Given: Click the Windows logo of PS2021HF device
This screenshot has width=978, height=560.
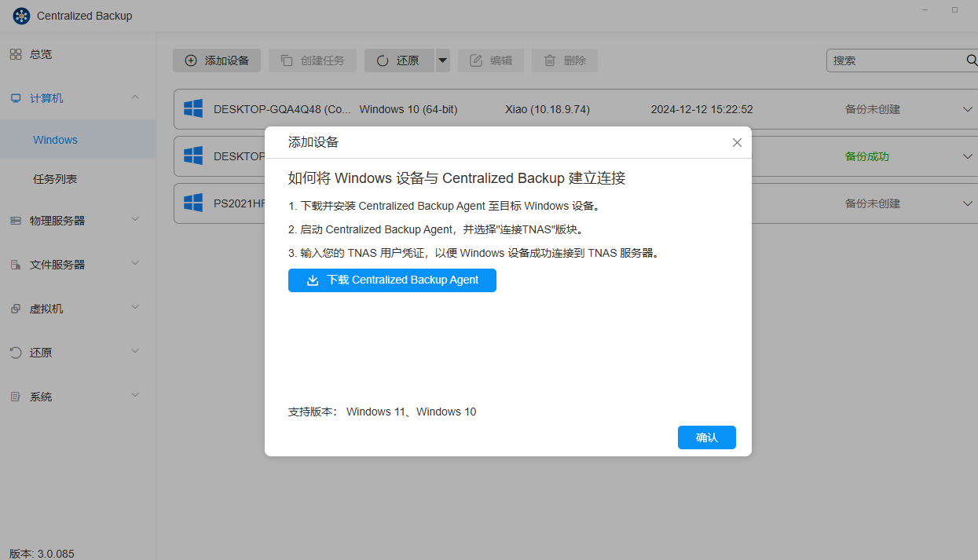Looking at the screenshot, I should [193, 203].
